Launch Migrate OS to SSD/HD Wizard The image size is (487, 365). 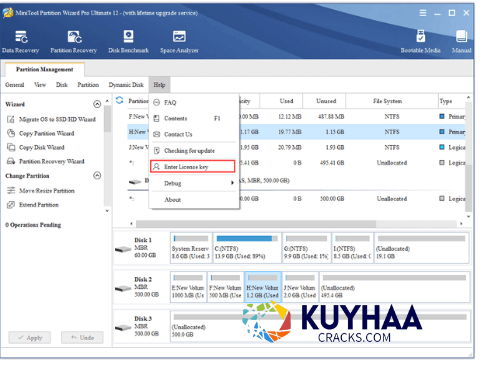click(51, 119)
